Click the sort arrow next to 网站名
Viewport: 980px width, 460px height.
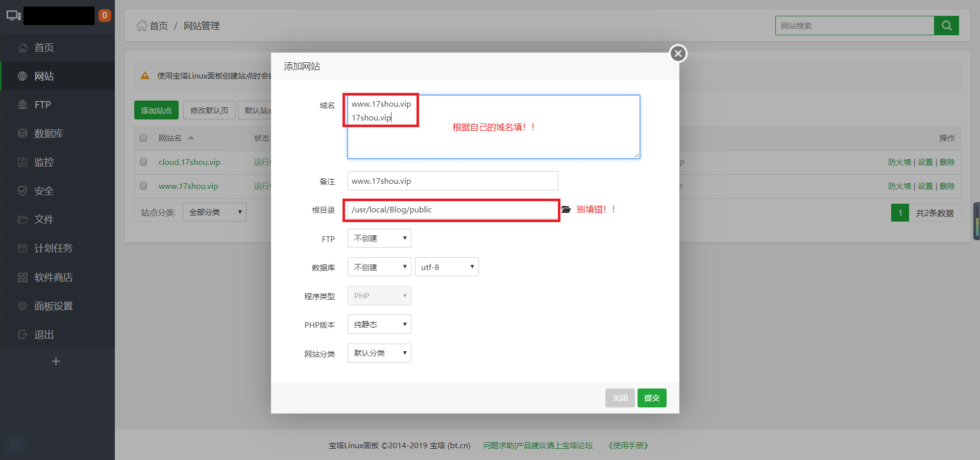[191, 138]
